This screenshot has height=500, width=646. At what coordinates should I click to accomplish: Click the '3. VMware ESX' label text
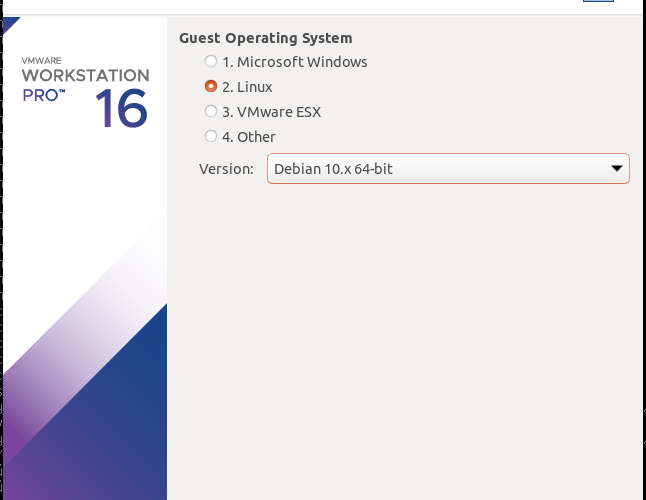[x=272, y=112]
